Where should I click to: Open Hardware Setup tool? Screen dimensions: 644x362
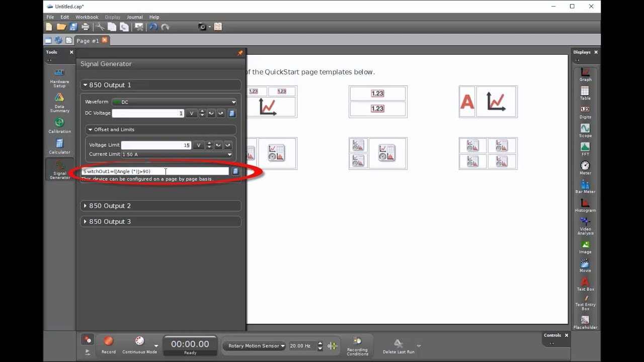pos(59,78)
